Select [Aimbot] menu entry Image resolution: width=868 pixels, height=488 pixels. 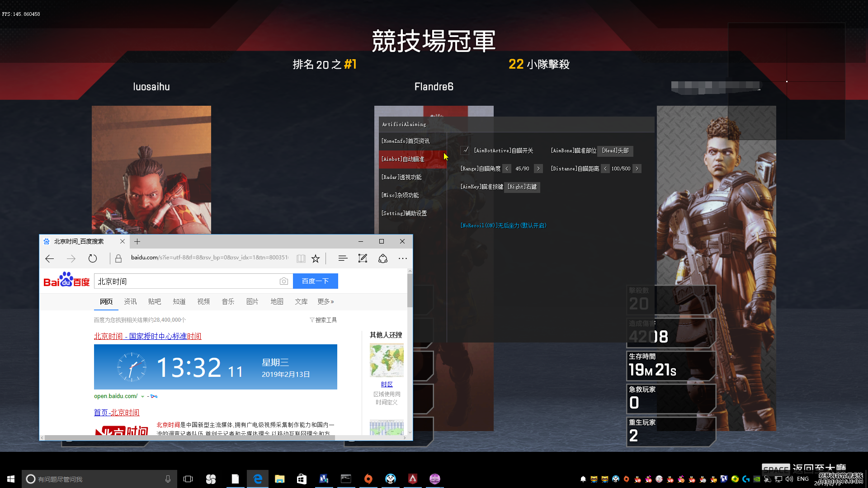[413, 159]
